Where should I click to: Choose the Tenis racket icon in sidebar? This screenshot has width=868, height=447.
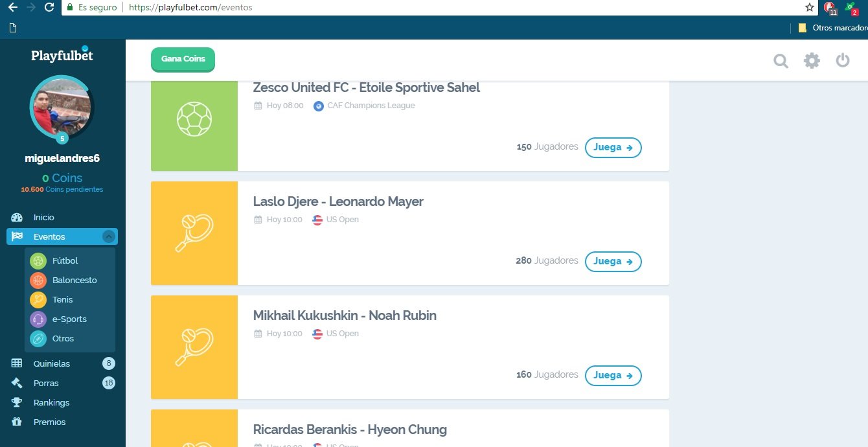click(x=38, y=299)
